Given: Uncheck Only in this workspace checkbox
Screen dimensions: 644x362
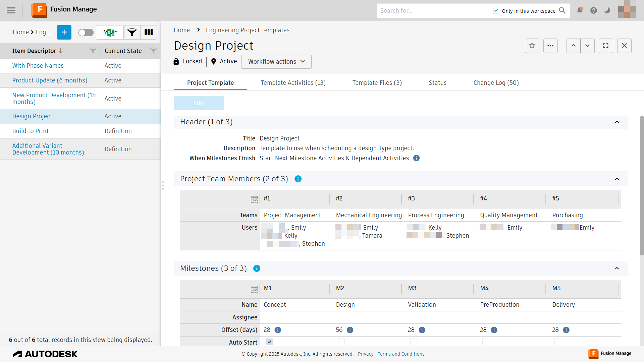Looking at the screenshot, I should click(x=496, y=11).
